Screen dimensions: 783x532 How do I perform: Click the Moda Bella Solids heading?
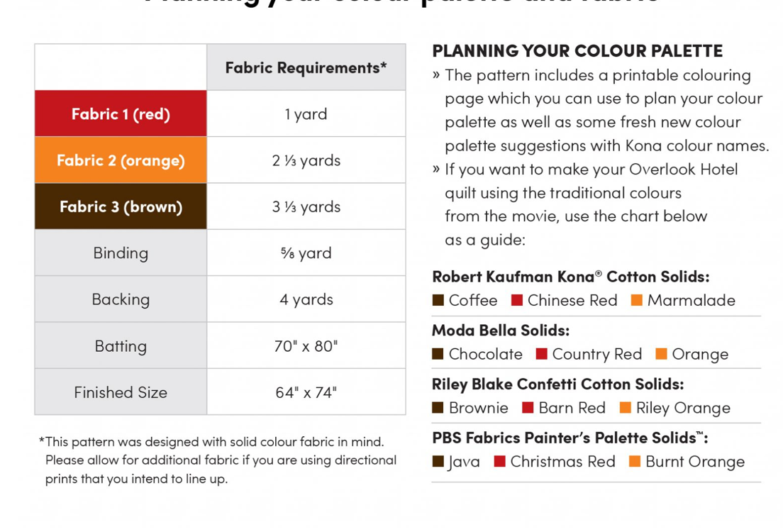[501, 330]
